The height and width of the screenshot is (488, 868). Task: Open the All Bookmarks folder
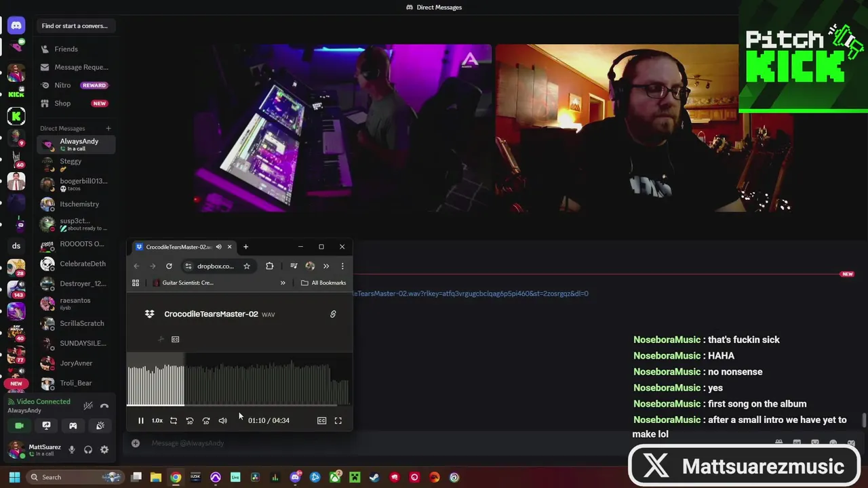pyautogui.click(x=323, y=283)
